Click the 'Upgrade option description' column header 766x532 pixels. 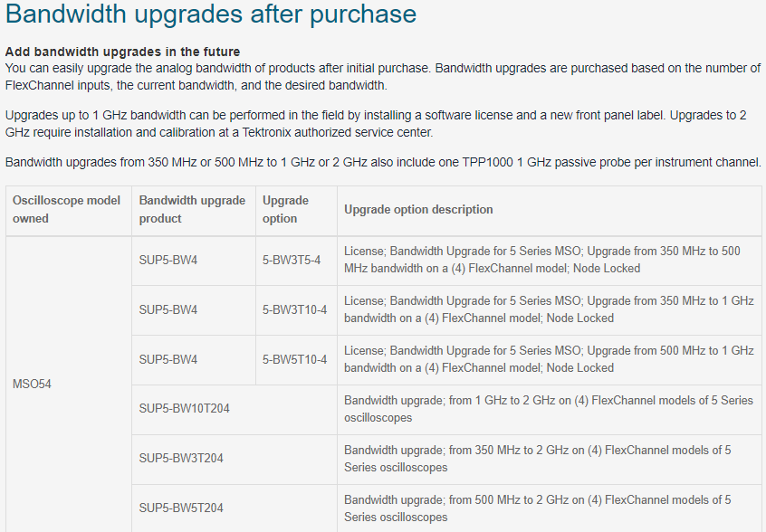(x=549, y=209)
